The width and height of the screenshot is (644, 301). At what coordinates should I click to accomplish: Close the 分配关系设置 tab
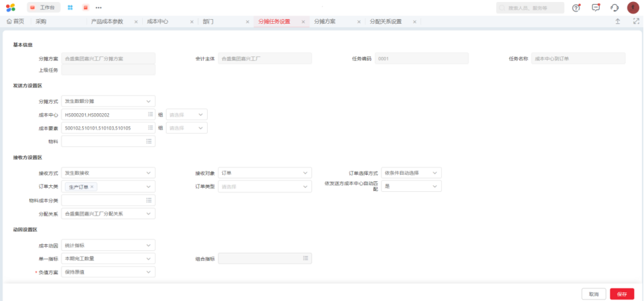[x=415, y=22]
